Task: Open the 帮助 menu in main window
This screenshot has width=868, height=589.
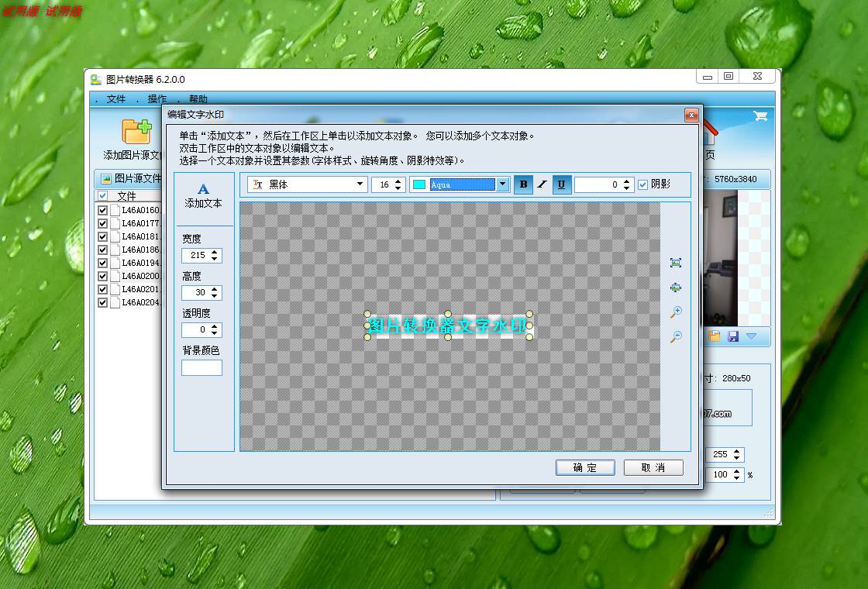Action: tap(198, 99)
